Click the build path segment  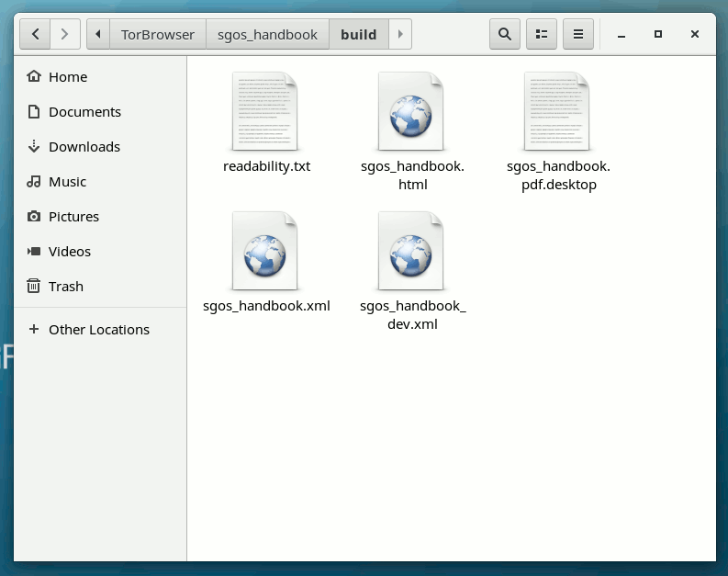tap(358, 35)
